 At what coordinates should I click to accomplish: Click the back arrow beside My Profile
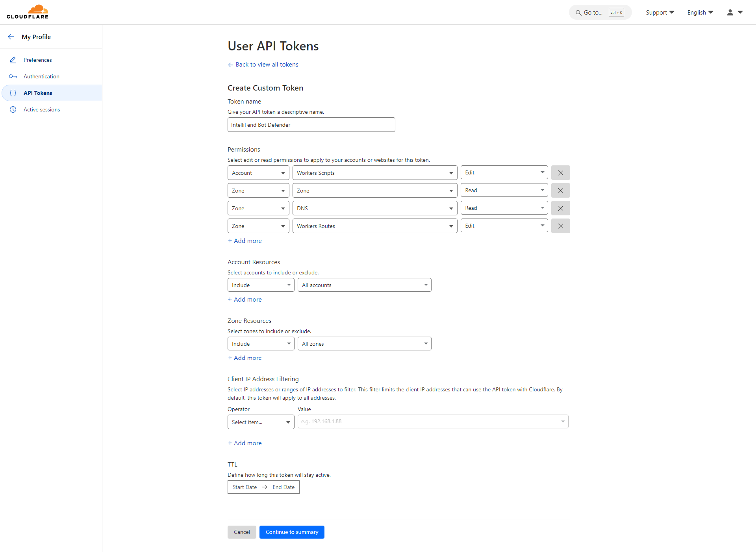point(11,37)
